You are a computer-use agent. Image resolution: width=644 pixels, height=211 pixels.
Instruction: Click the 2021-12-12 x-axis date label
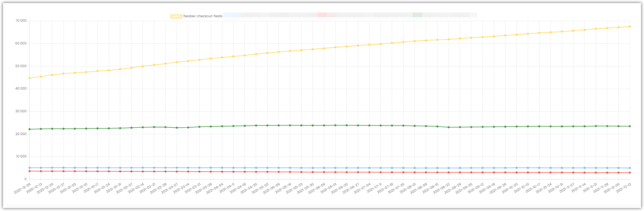[x=623, y=188]
